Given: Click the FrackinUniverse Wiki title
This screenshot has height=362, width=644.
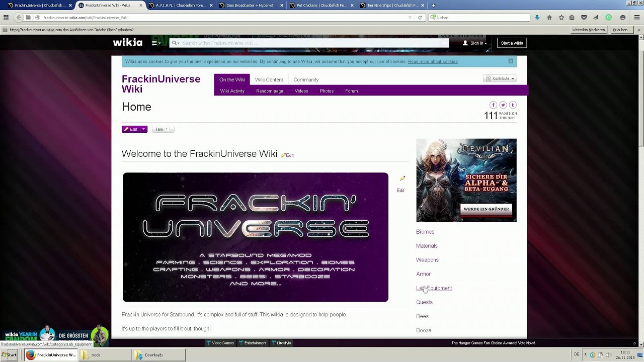Looking at the screenshot, I should [161, 84].
